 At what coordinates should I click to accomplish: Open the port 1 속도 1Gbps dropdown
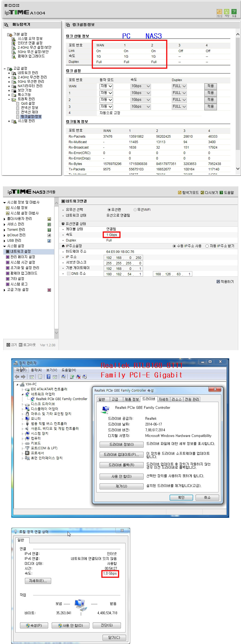click(141, 93)
